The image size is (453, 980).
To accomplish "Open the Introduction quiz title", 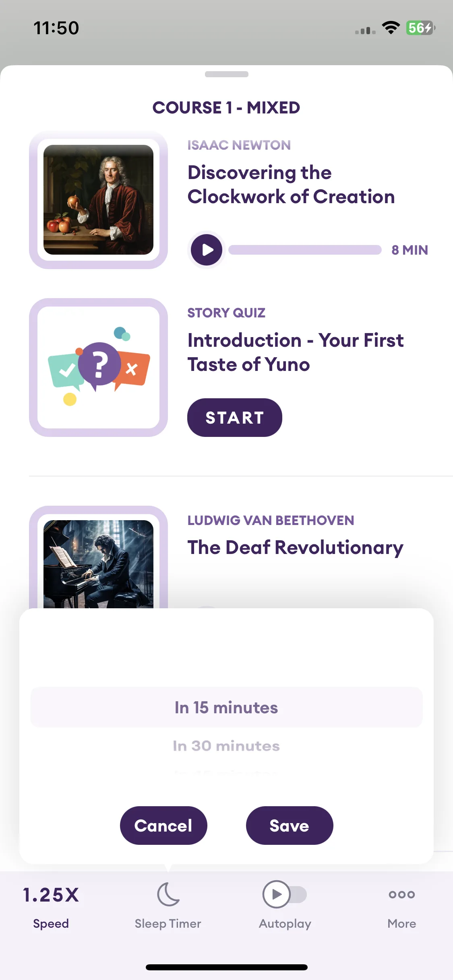I will [296, 352].
